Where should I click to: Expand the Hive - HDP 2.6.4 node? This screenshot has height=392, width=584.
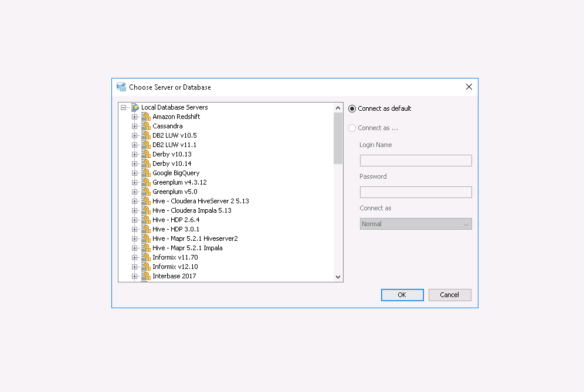[134, 220]
